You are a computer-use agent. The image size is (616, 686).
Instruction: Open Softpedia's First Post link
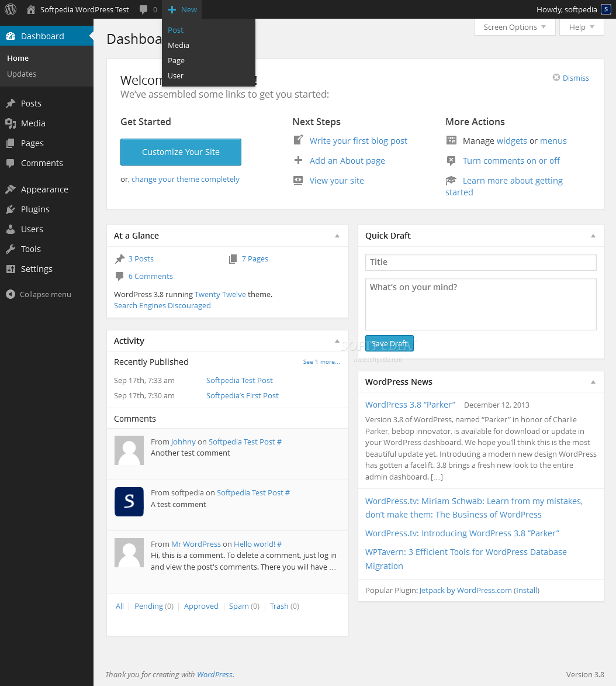242,395
